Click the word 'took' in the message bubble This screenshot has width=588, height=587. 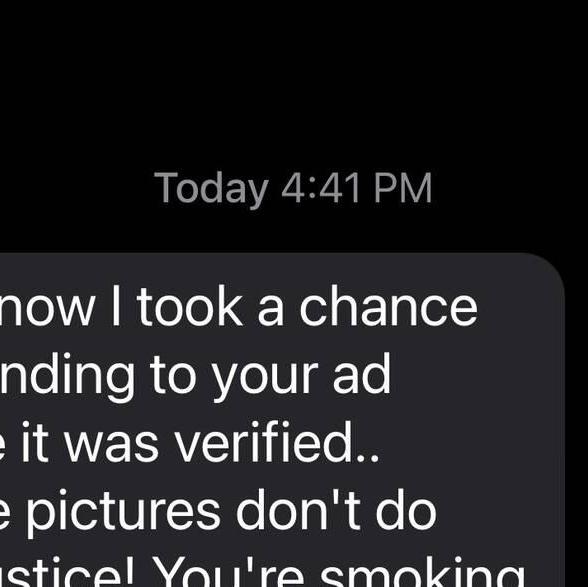click(189, 308)
